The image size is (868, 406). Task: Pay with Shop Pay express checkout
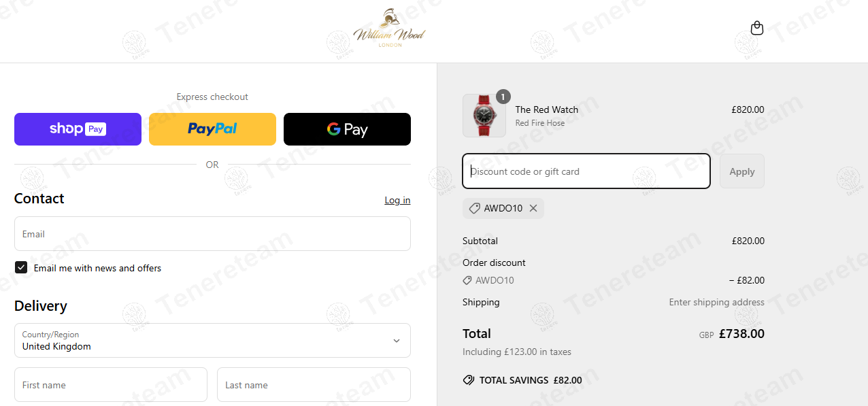(x=78, y=129)
